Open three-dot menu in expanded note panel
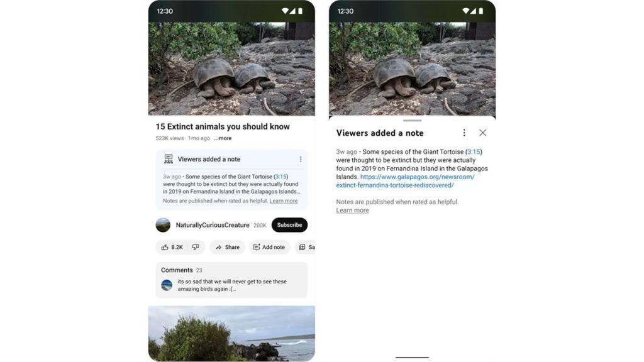Viewport: 644px width, 362px height. 464,133
